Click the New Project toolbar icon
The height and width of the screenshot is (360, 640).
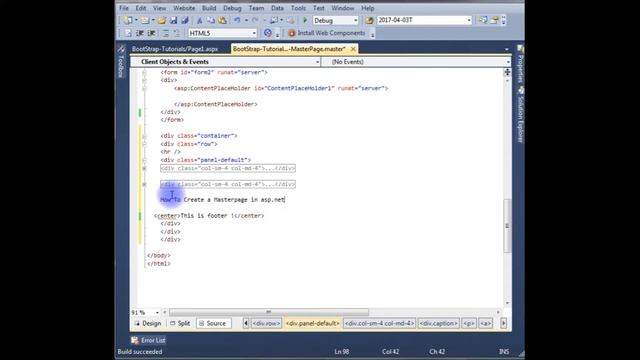[x=128, y=20]
